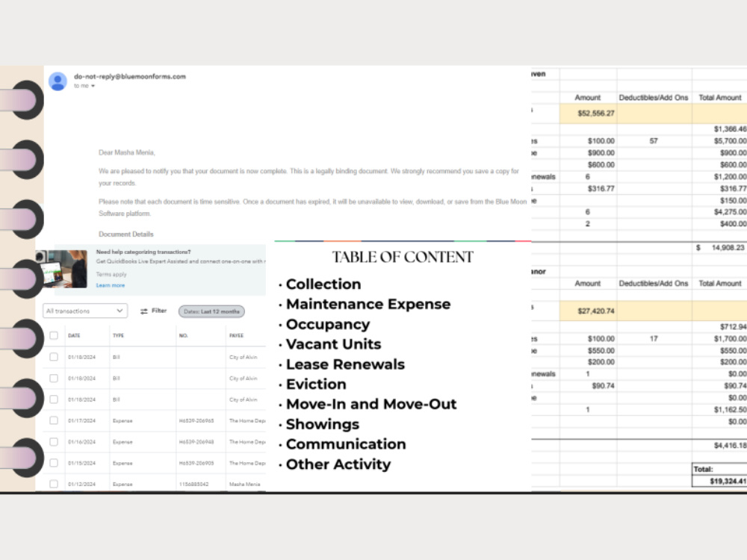Click the $1,162.50 total amount cell
747x560 pixels.
[x=720, y=409]
